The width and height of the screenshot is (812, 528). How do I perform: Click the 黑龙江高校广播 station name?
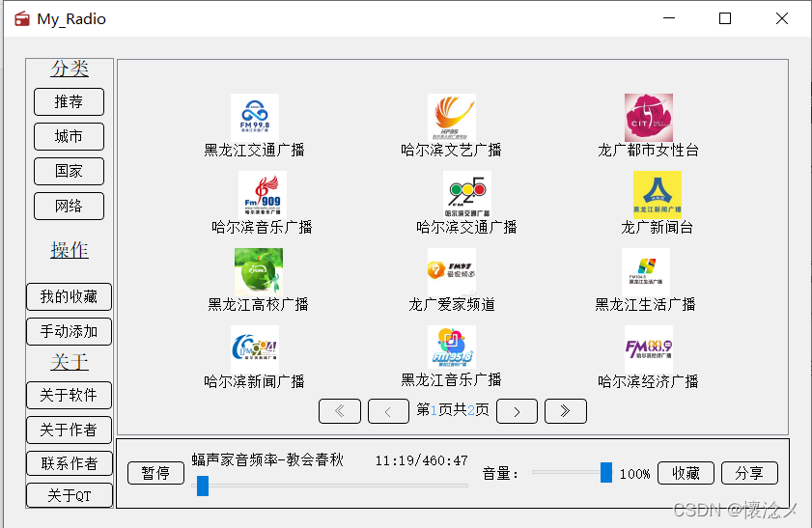[x=259, y=304]
